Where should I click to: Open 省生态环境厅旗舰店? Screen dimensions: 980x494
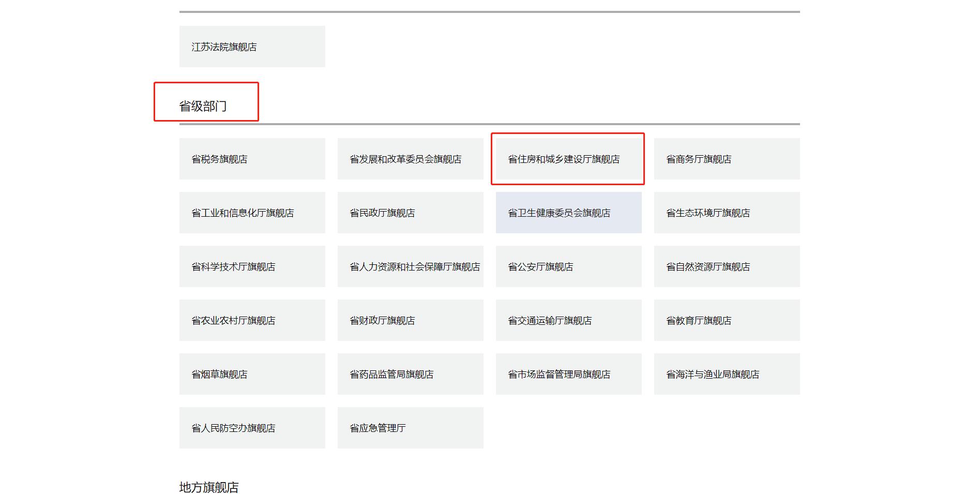click(x=727, y=213)
